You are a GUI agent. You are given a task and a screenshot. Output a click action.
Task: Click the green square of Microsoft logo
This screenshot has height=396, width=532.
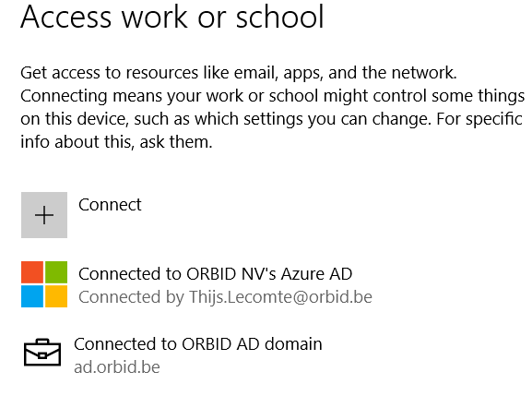pos(56,272)
